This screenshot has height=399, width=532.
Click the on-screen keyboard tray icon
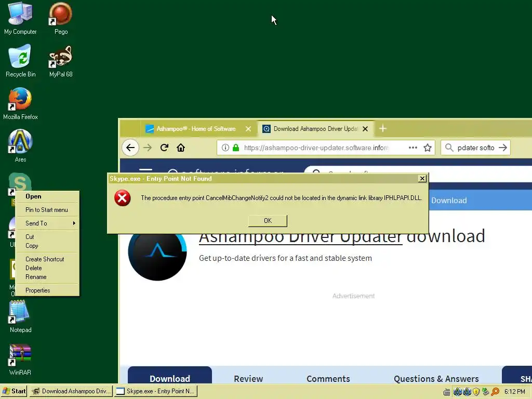[447, 392]
